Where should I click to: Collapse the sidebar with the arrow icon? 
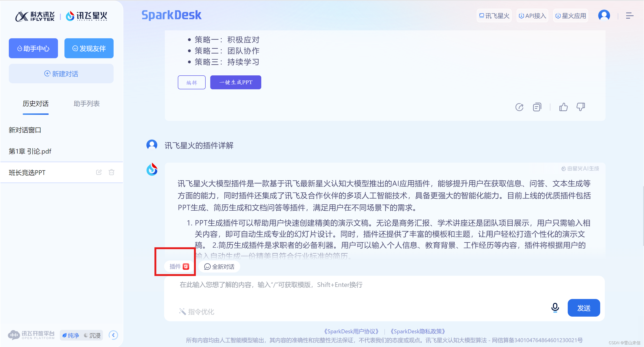click(113, 335)
